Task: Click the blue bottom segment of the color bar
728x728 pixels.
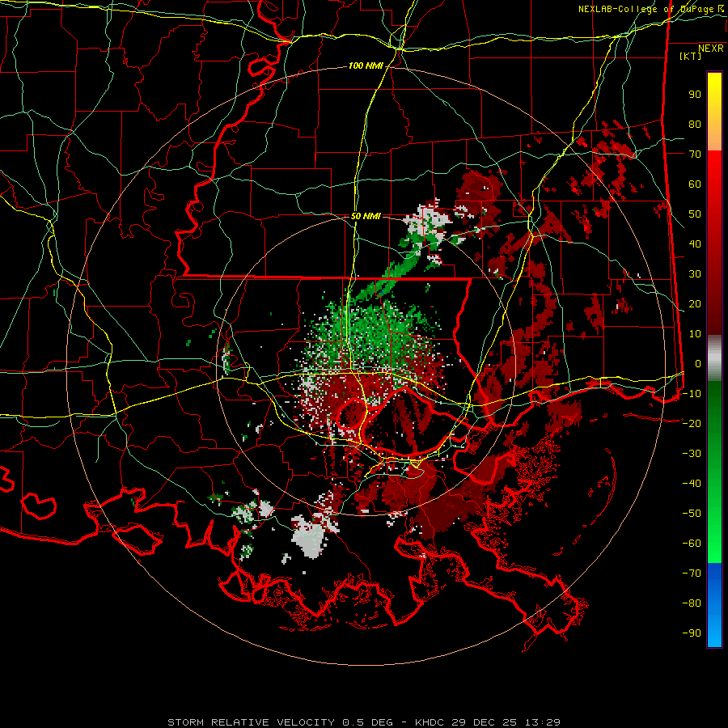Action: (714, 604)
